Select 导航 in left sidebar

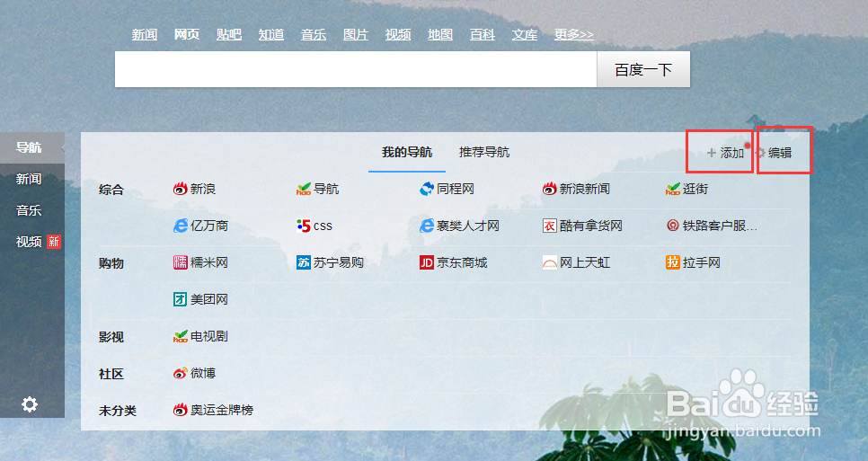coord(29,147)
